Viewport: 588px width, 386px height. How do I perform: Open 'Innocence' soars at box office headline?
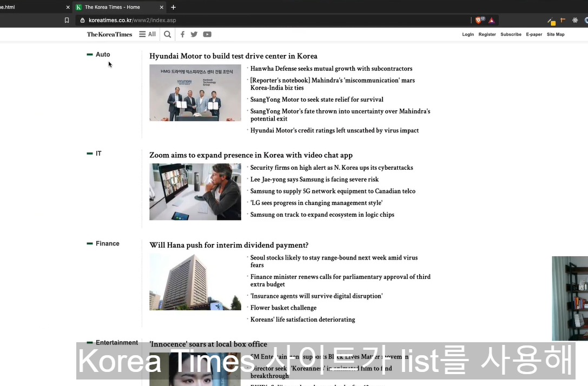tap(208, 344)
